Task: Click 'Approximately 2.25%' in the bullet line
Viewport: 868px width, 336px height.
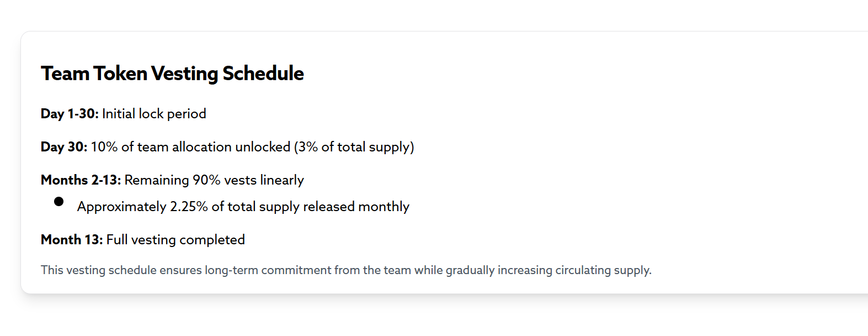Action: click(x=142, y=207)
